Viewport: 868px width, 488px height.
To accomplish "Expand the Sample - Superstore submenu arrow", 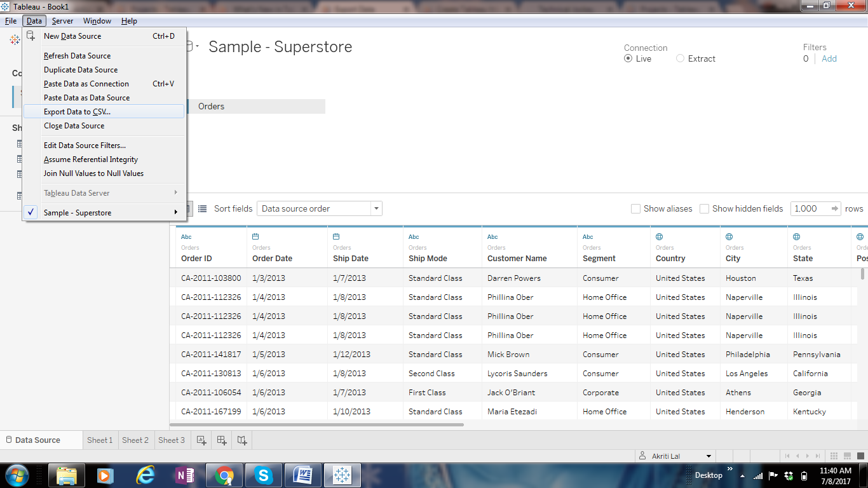I will click(x=176, y=212).
